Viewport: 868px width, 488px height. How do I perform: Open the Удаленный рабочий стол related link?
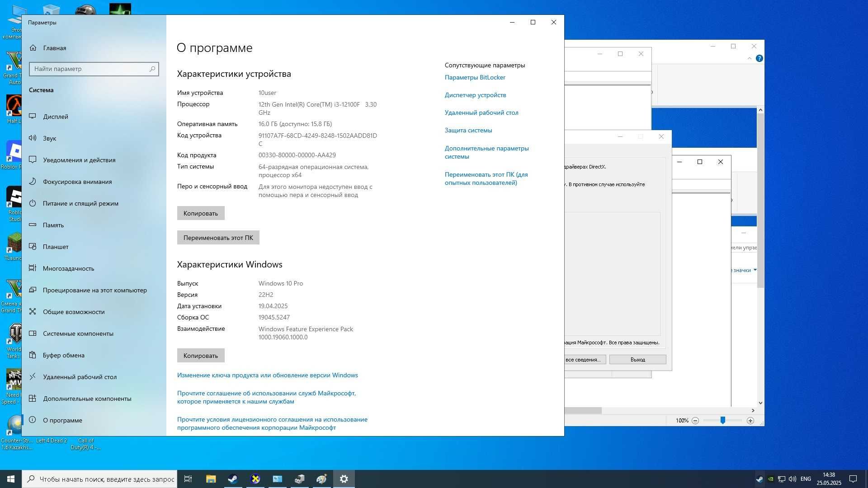pos(481,113)
